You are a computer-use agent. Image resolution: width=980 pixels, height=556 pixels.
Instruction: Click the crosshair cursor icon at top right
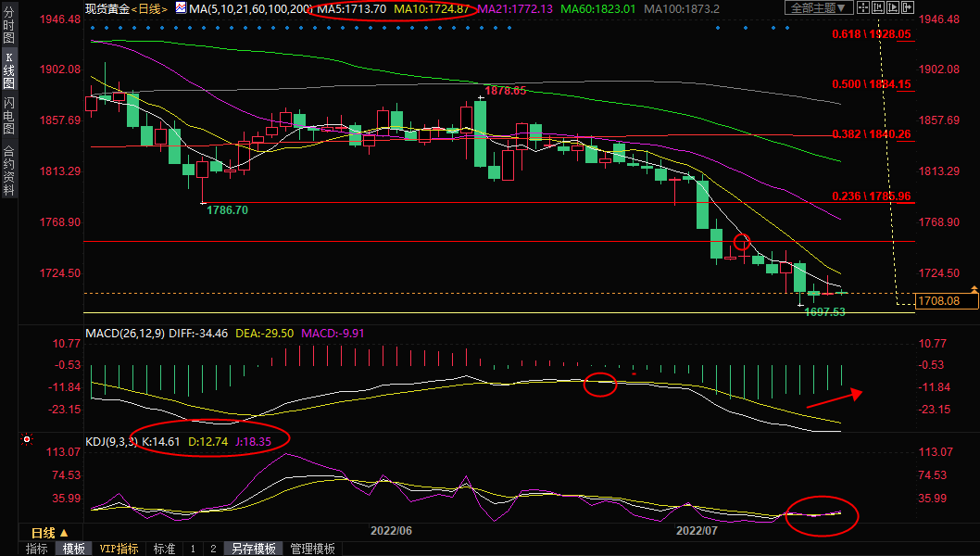click(x=863, y=7)
